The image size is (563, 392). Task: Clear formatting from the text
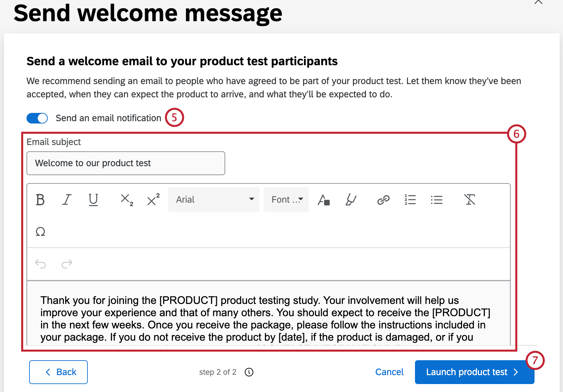click(470, 199)
